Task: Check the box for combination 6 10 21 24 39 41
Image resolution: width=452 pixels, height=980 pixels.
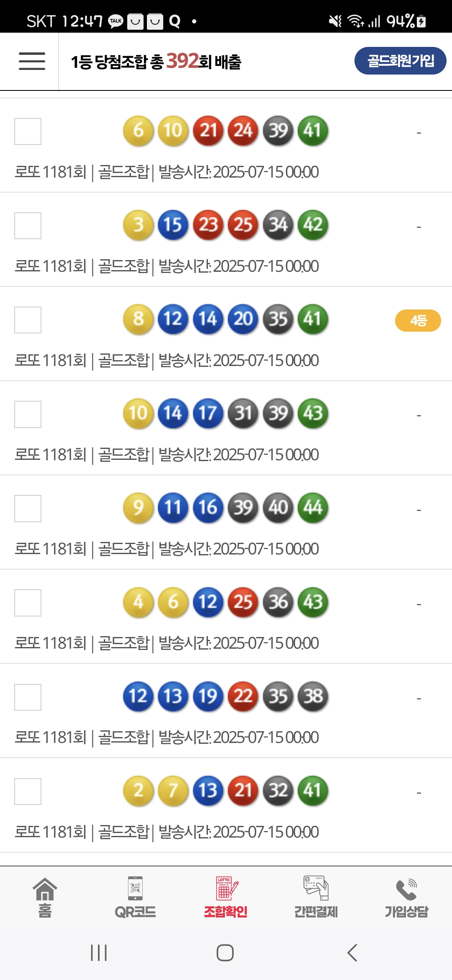Action: pyautogui.click(x=28, y=132)
